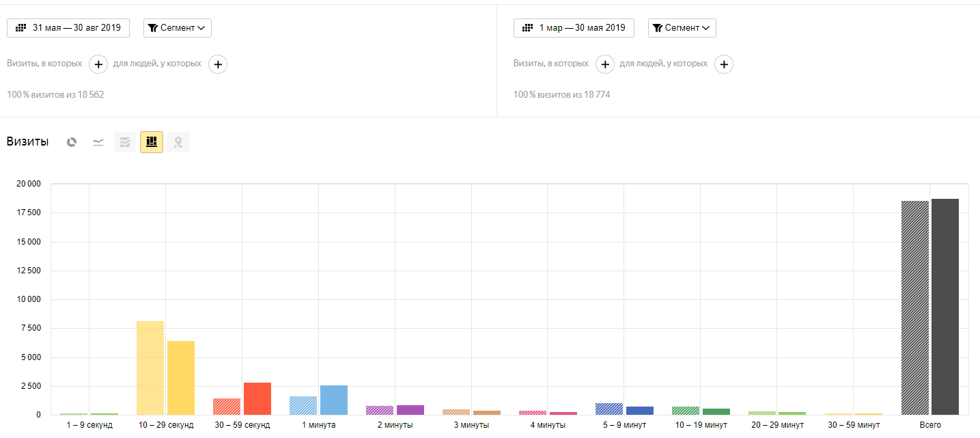Screen dimensions: 980x438
Task: Expand the left Сегмент dropdown
Action: [178, 28]
